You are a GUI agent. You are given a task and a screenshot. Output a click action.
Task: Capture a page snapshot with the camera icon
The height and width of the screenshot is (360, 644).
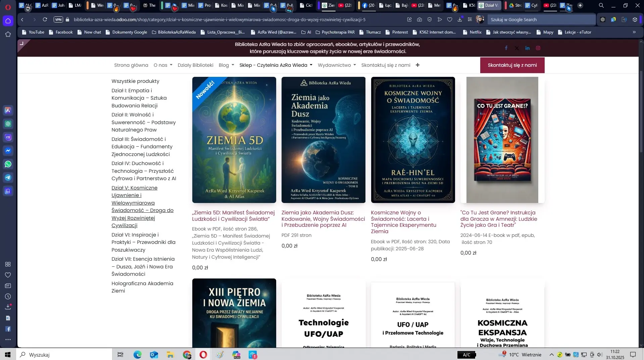(x=419, y=19)
